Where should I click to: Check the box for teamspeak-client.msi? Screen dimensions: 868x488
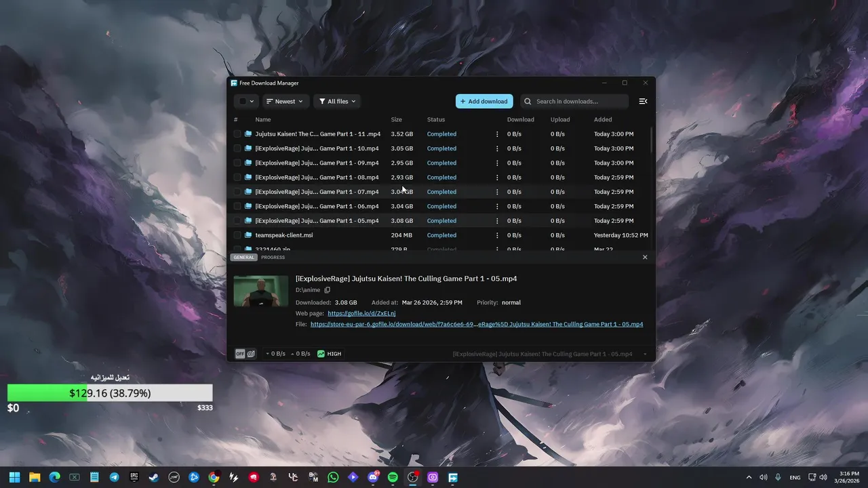pyautogui.click(x=237, y=235)
